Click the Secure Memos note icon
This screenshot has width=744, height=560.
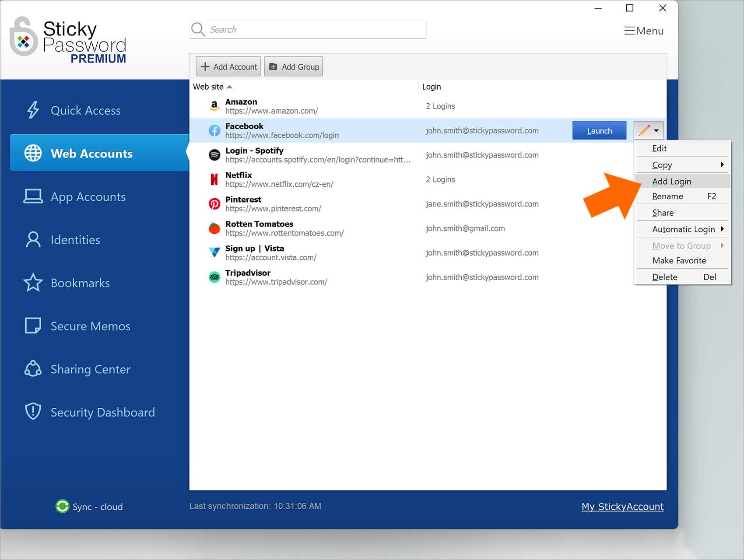pos(33,325)
